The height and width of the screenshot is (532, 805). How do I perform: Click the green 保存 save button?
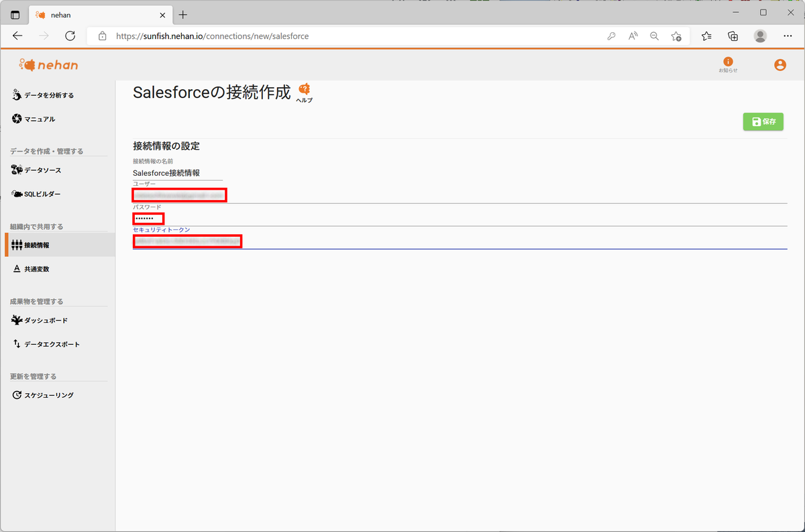click(x=763, y=121)
